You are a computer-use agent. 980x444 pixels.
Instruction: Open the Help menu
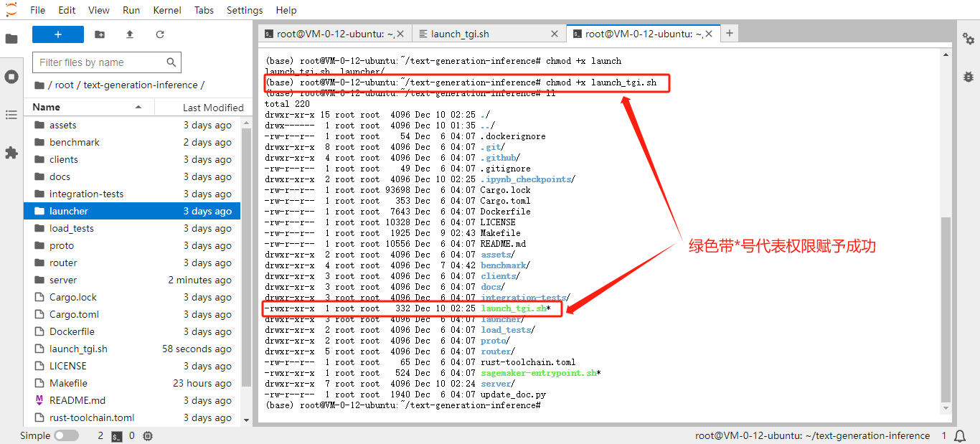(x=286, y=10)
